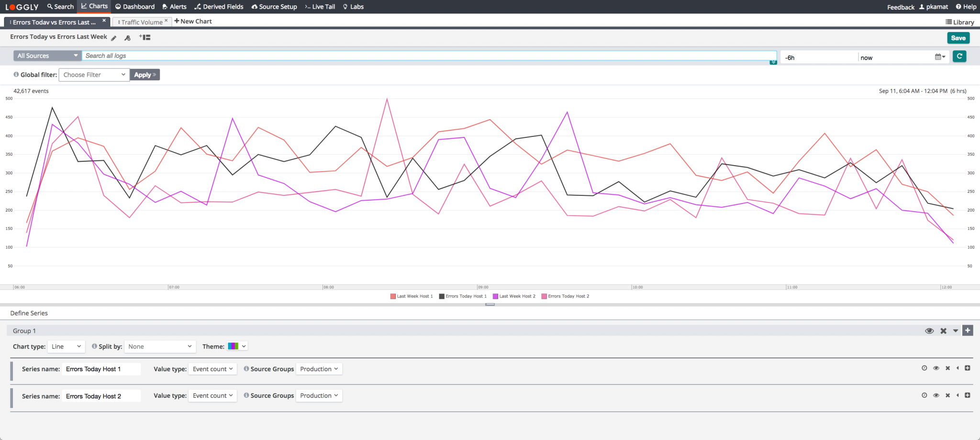This screenshot has height=440, width=980.
Task: Select the pencil icon to rename the chart
Action: 113,37
